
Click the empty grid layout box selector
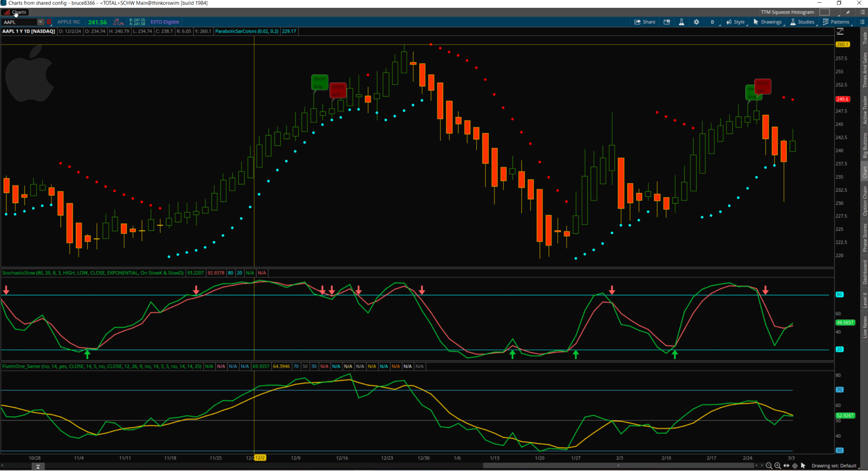[824, 12]
